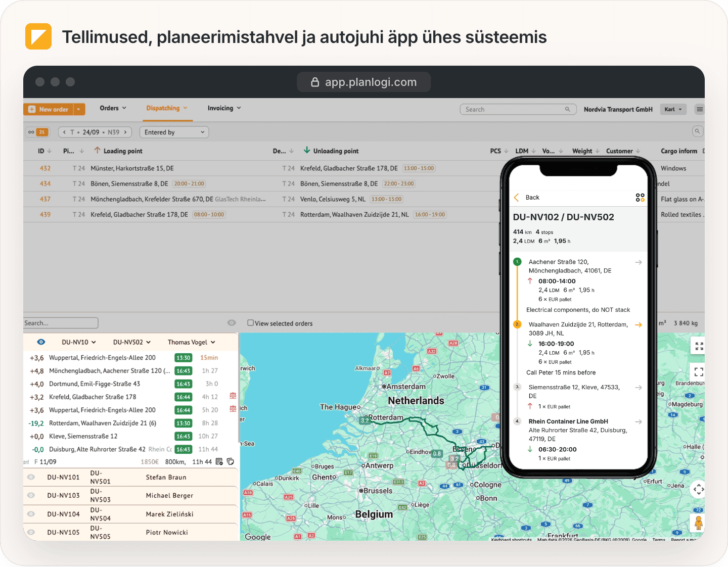Click the magnifier icon above the orders table
Image resolution: width=728 pixels, height=567 pixels.
coord(697,131)
